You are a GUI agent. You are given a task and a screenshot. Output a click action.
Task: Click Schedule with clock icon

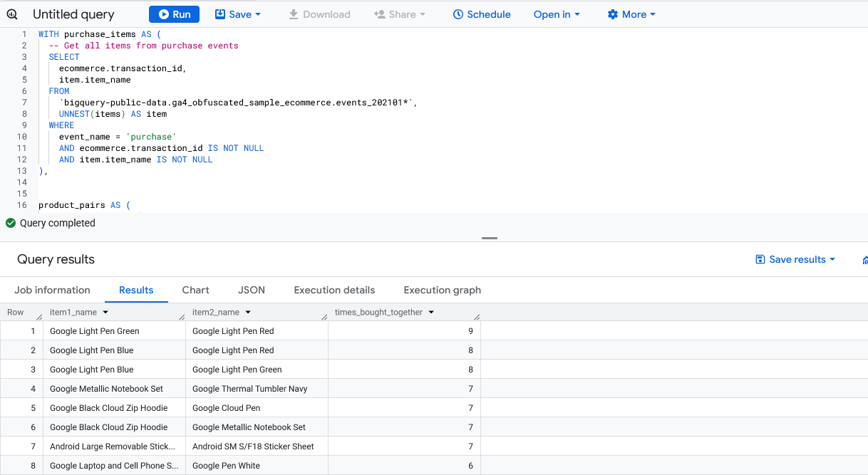coord(482,14)
